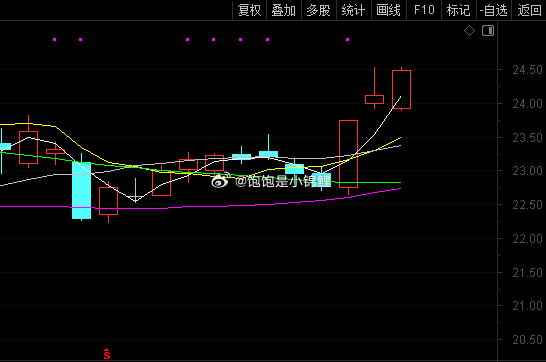Select the 多股 multi-stock button
Image resolution: width=546 pixels, height=362 pixels.
(x=319, y=10)
